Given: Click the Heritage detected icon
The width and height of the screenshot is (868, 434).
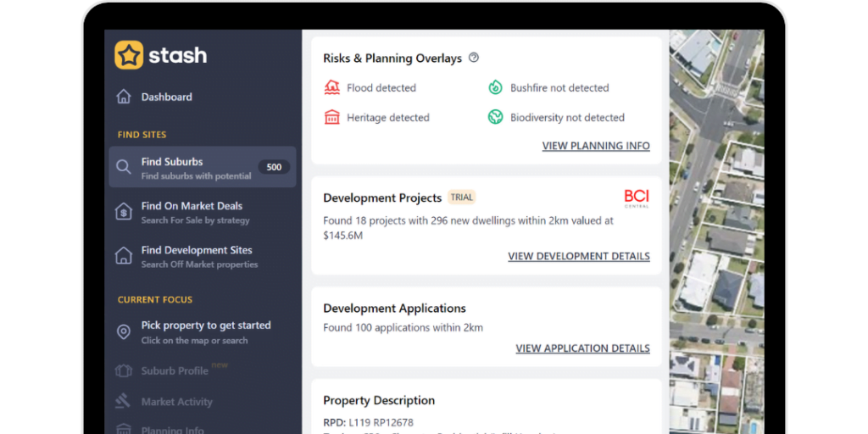Looking at the screenshot, I should (332, 117).
